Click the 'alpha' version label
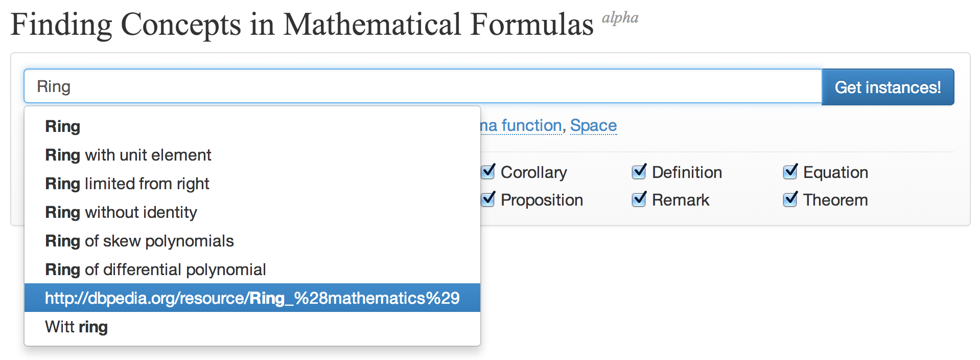Viewport: 980px width, 360px height. pos(620,18)
